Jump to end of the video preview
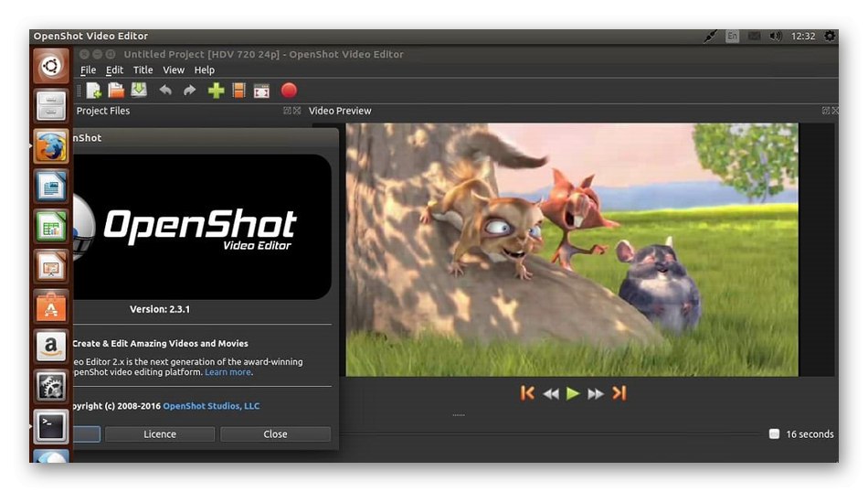Viewport: 868px width, 492px height. [x=619, y=393]
